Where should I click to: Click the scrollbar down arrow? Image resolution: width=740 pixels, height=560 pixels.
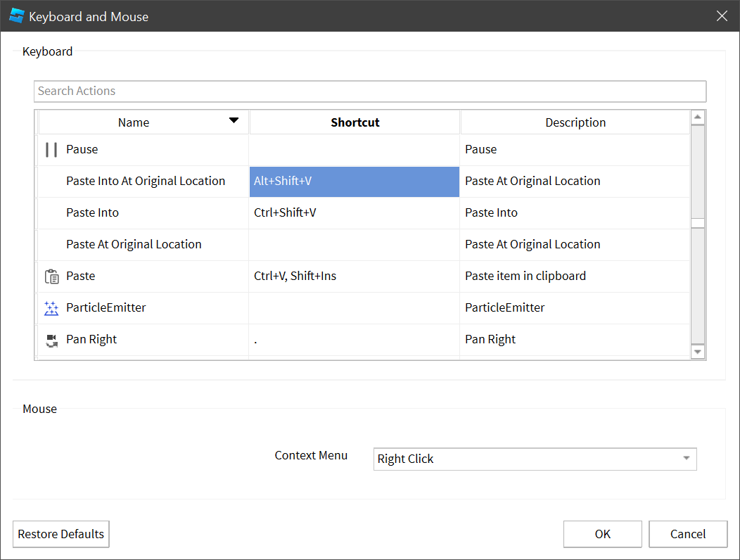point(697,351)
